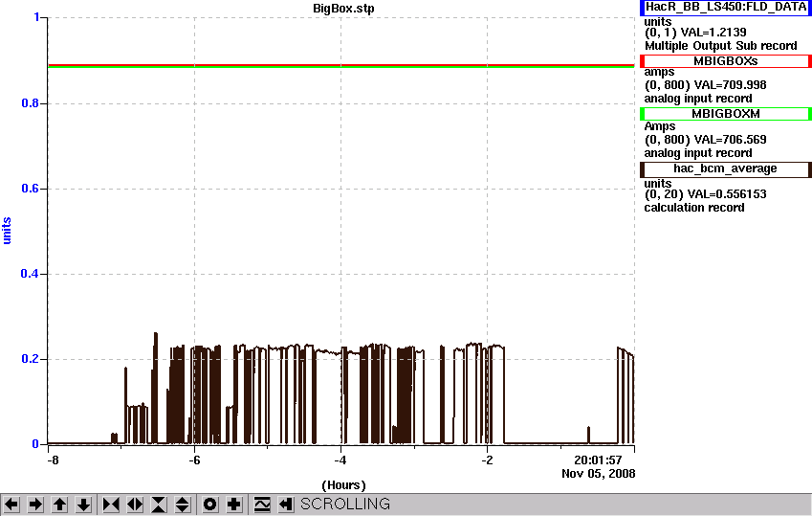This screenshot has height=516, width=812.
Task: Pan the graph left with the left arrow
Action: coord(11,505)
